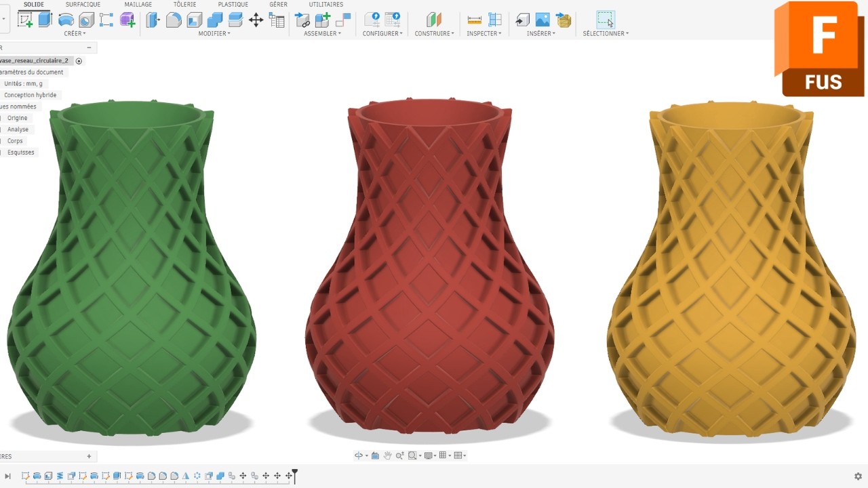The image size is (868, 488).
Task: Select the Shell tool
Action: pyautogui.click(x=195, y=20)
